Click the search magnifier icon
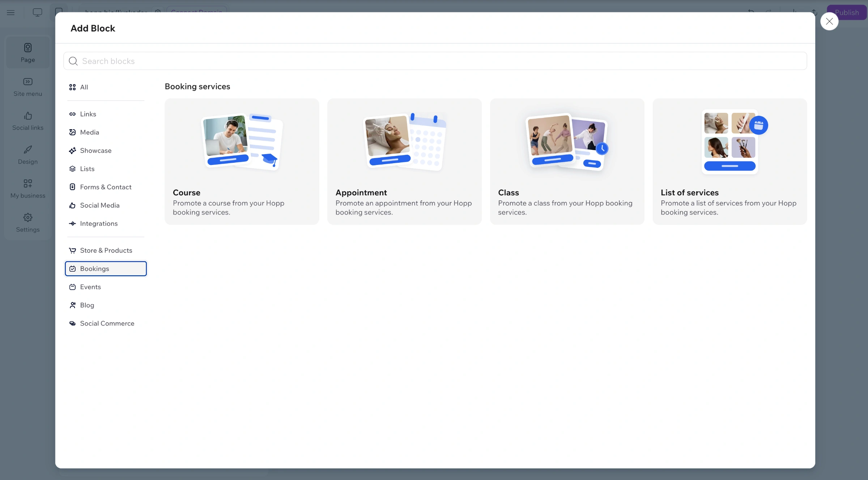Image resolution: width=868 pixels, height=480 pixels. pos(73,61)
